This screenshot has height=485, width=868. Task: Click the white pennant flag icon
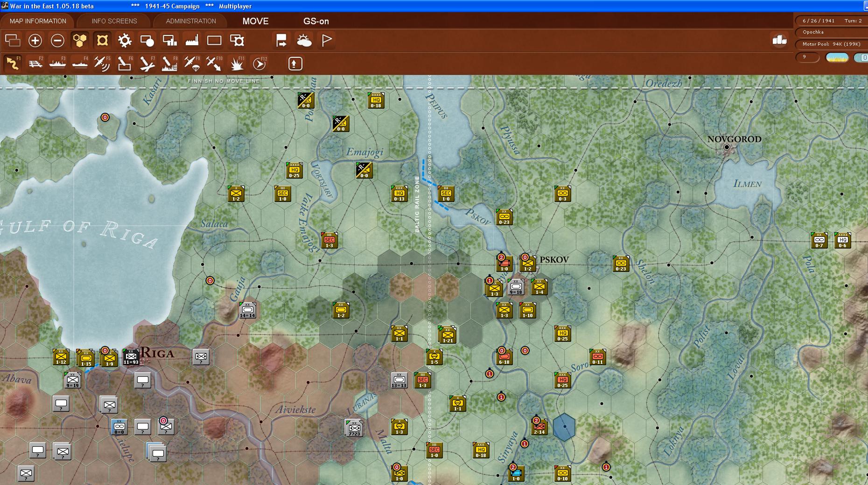pos(327,41)
